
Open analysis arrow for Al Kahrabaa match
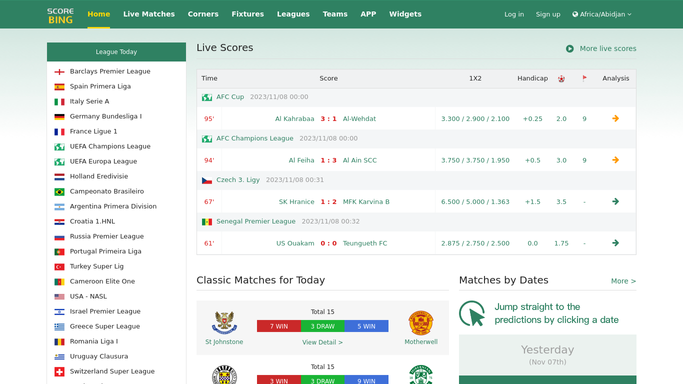[615, 118]
